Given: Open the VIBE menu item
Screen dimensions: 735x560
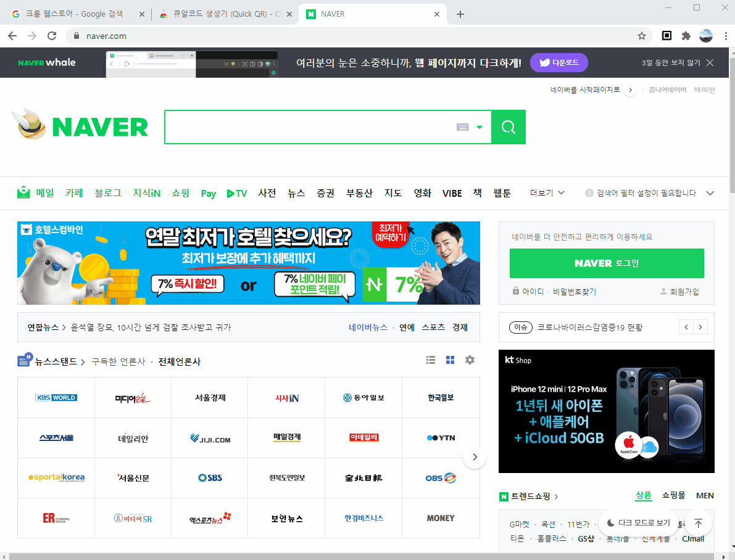Looking at the screenshot, I should pyautogui.click(x=452, y=194).
